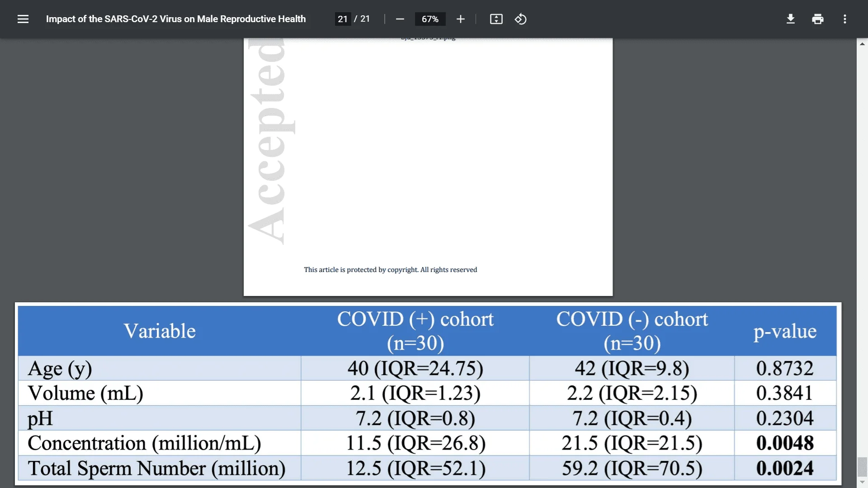Click the 21.5 (IQR=21.5) cell
The image size is (868, 488).
(x=632, y=443)
